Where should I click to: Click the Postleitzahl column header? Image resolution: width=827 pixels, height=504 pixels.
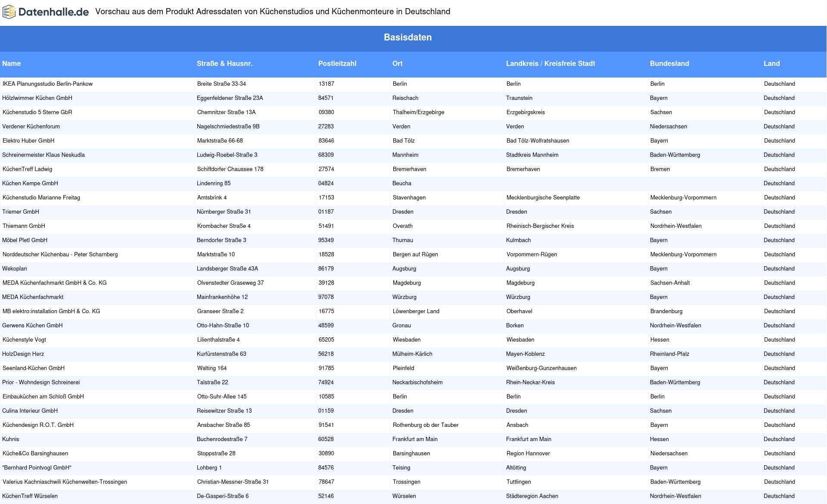click(337, 64)
